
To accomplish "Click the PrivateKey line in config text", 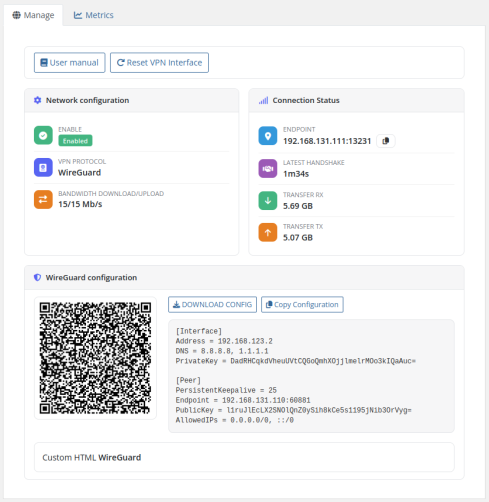I will [296, 361].
